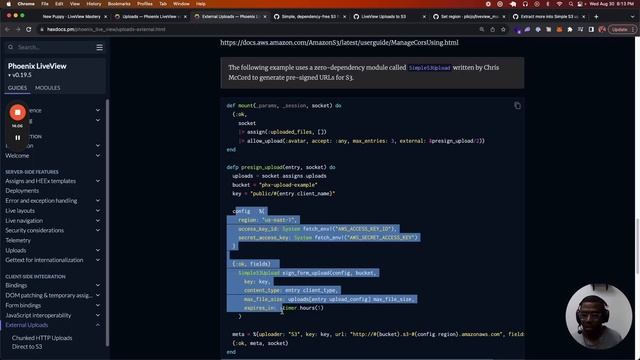
Task: Open the Telemetry guide
Action: tap(18, 240)
